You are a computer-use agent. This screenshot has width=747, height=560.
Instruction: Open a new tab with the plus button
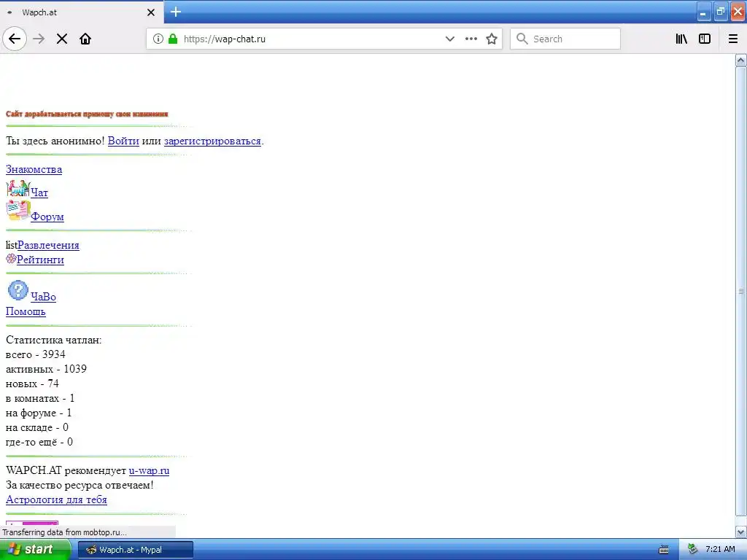176,12
